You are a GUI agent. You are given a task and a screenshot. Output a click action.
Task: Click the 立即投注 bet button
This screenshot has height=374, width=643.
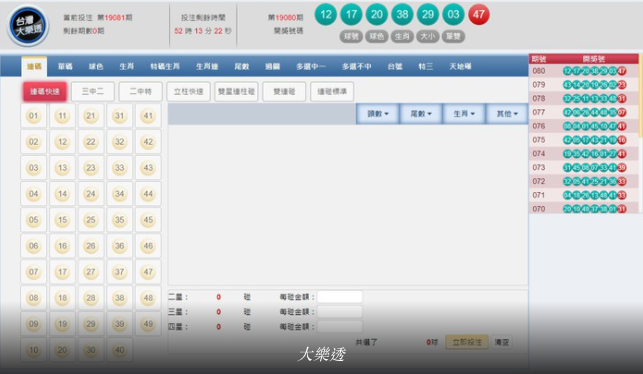[x=467, y=342]
